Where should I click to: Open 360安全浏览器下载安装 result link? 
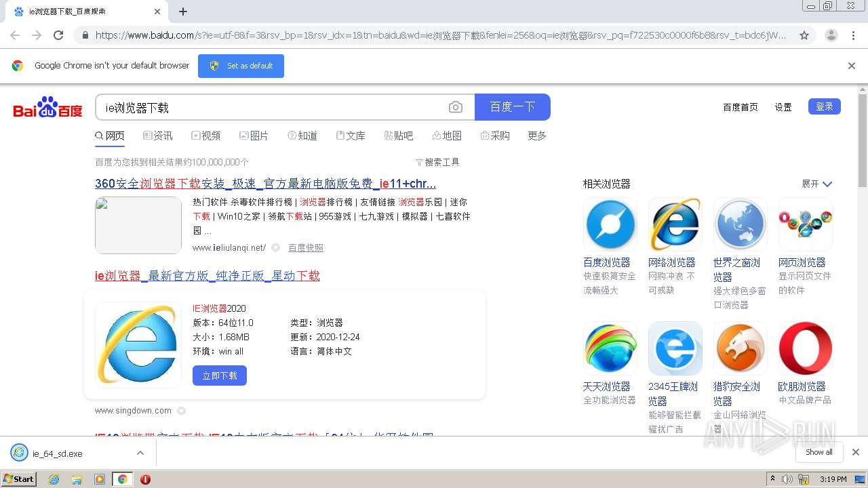pos(265,184)
